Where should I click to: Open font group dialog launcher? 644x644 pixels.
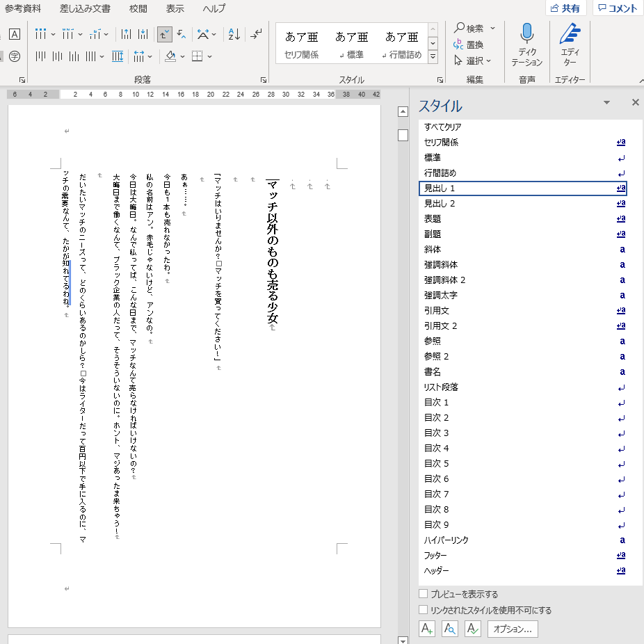(22, 80)
